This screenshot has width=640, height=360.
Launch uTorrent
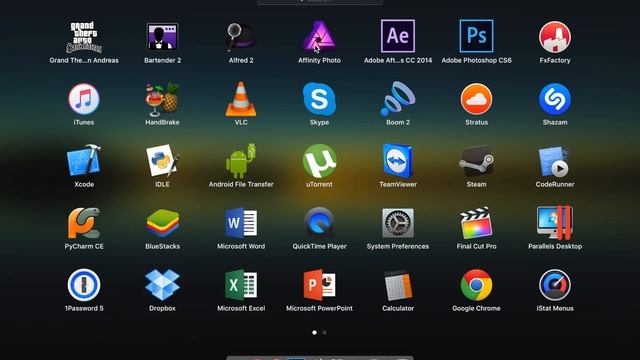point(319,161)
